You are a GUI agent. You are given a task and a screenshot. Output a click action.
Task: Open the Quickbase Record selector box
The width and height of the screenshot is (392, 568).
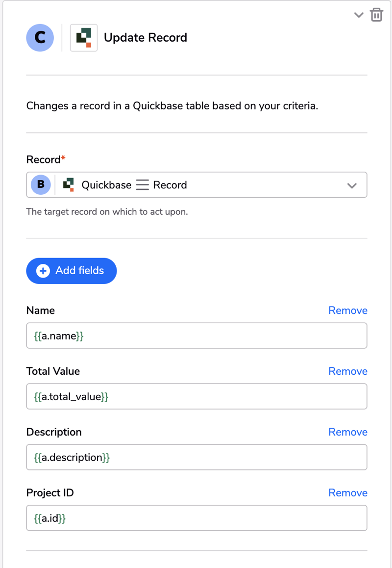coord(197,185)
